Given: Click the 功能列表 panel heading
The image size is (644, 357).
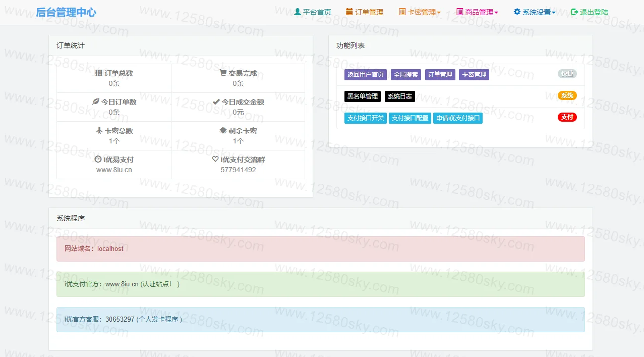Looking at the screenshot, I should click(x=350, y=45).
